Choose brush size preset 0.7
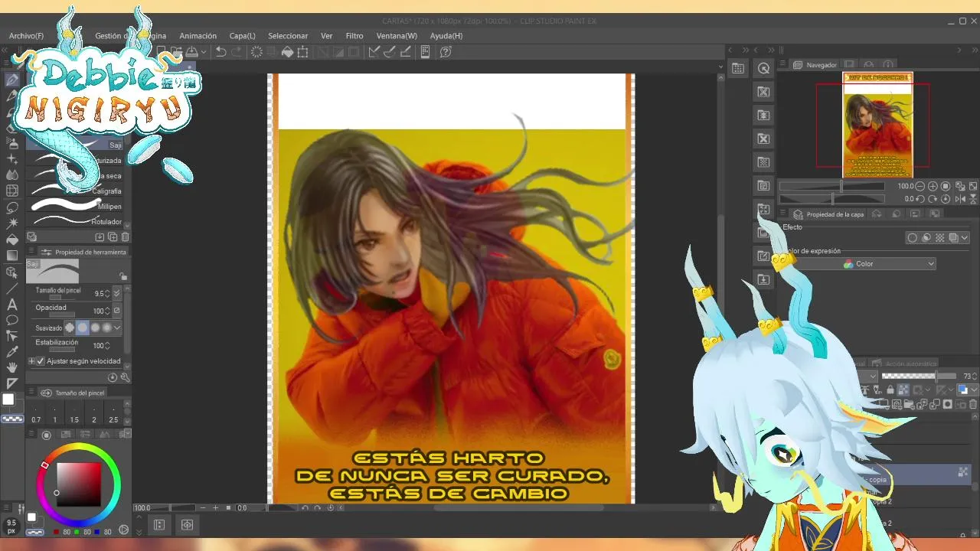980x551 pixels. [36, 413]
